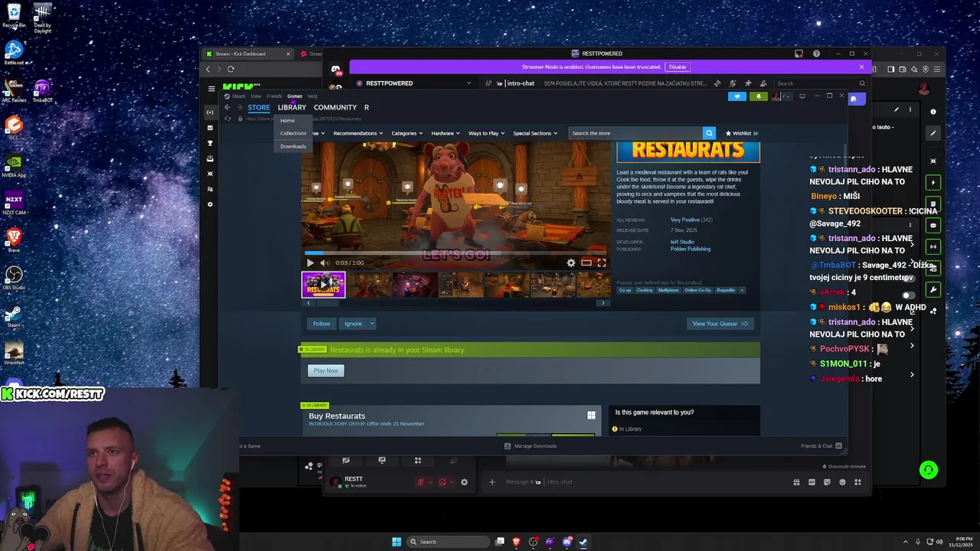Expand the Ignore dropdown arrow
This screenshot has width=980, height=551.
[x=372, y=324]
